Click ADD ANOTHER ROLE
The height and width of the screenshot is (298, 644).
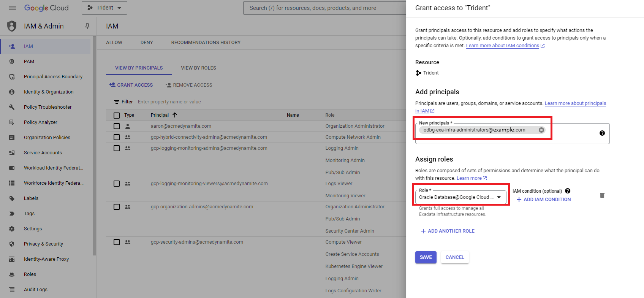coord(448,231)
